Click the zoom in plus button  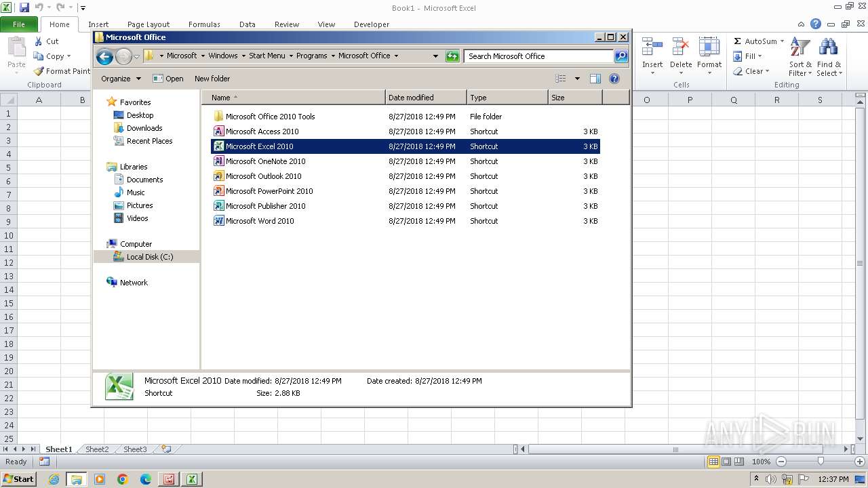pyautogui.click(x=860, y=462)
